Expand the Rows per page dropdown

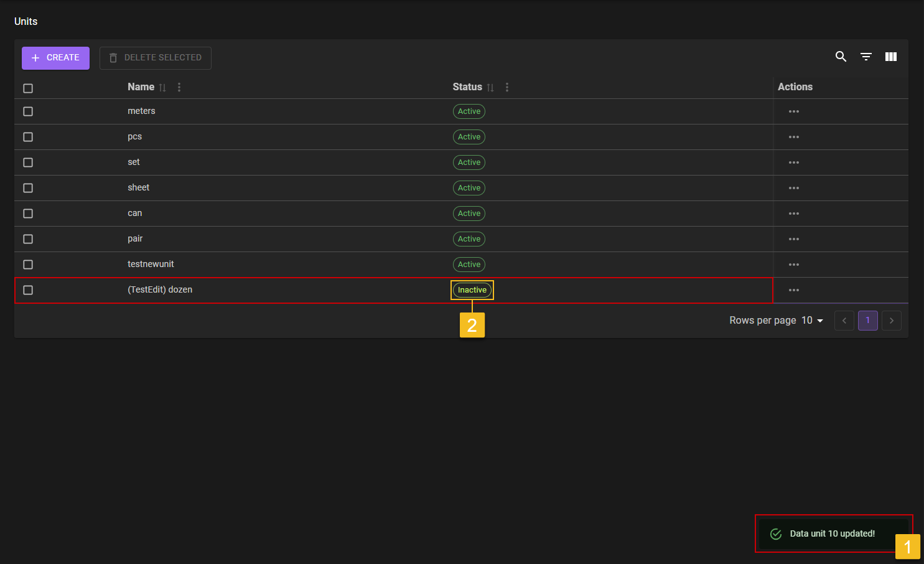click(x=812, y=321)
